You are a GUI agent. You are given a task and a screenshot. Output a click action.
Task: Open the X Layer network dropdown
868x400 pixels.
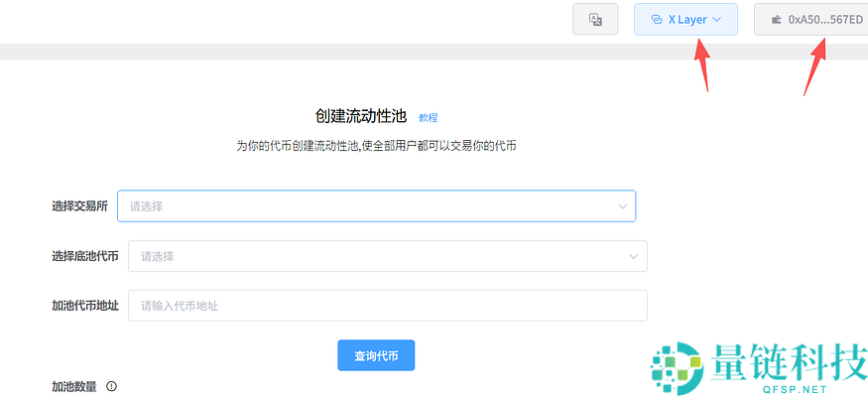[x=685, y=20]
